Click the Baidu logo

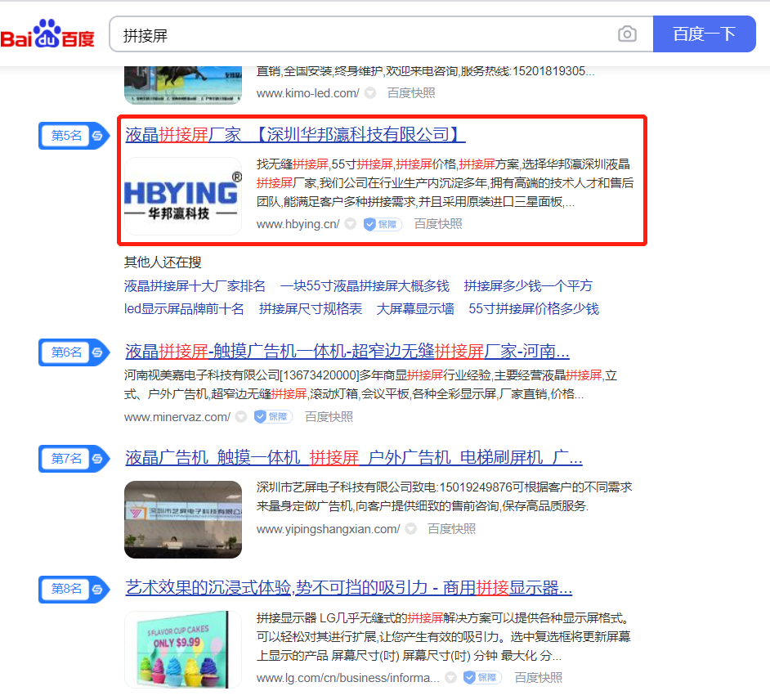(x=47, y=34)
